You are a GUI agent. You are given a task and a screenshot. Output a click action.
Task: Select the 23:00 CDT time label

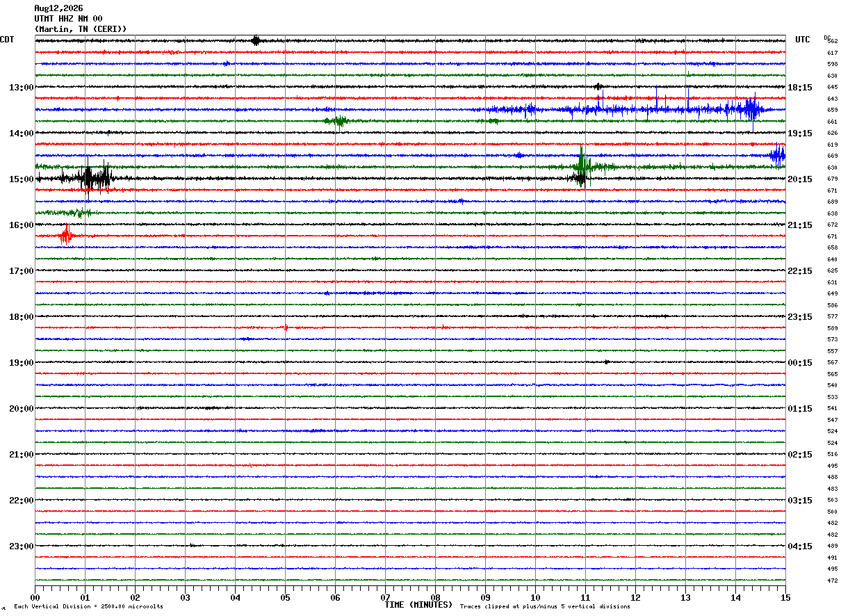pyautogui.click(x=21, y=546)
